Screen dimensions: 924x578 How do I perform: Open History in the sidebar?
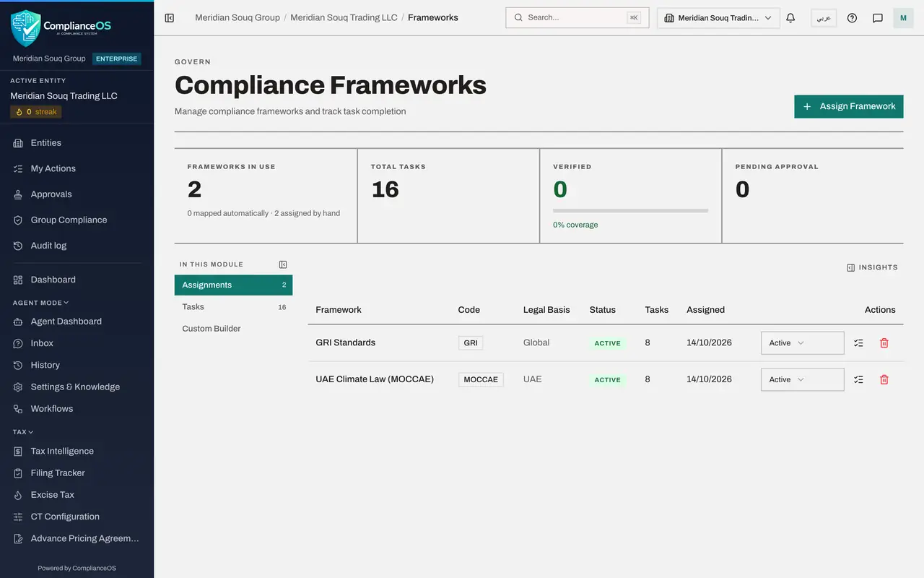point(77,365)
